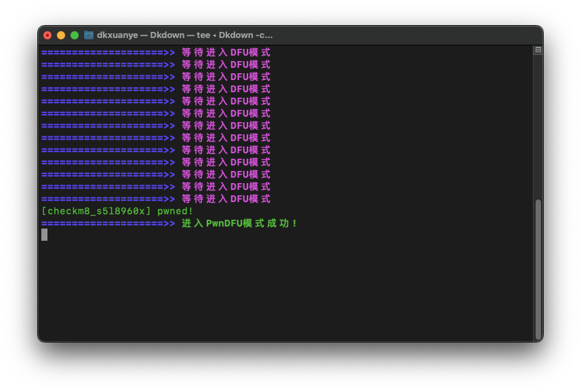Minimize the Terminal with yellow button
581x392 pixels.
pos(61,35)
